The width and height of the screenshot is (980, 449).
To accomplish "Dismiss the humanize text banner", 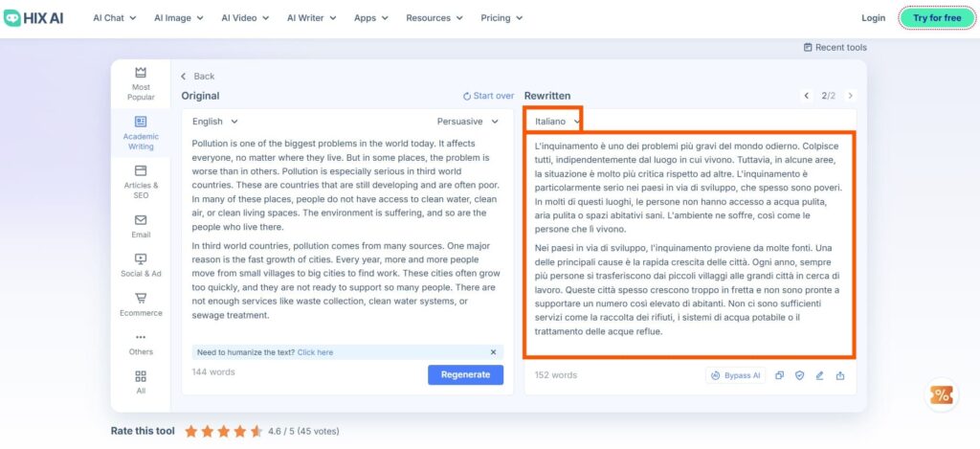I will [493, 352].
